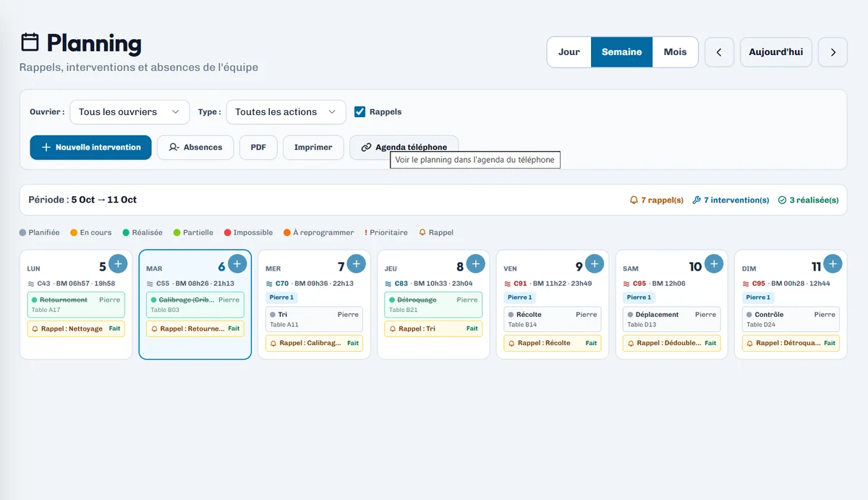Image resolution: width=868 pixels, height=500 pixels.
Task: Click the green Réalisée legend dot
Action: 126,232
